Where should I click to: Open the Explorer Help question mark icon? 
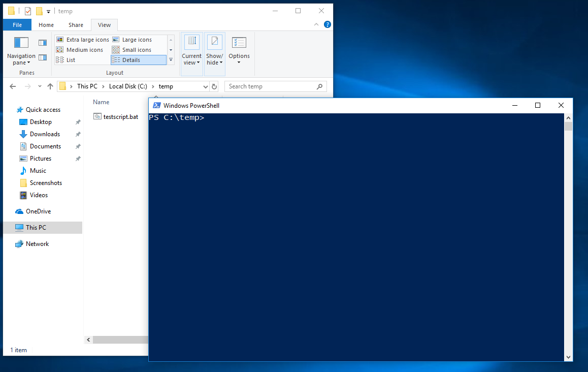click(328, 24)
